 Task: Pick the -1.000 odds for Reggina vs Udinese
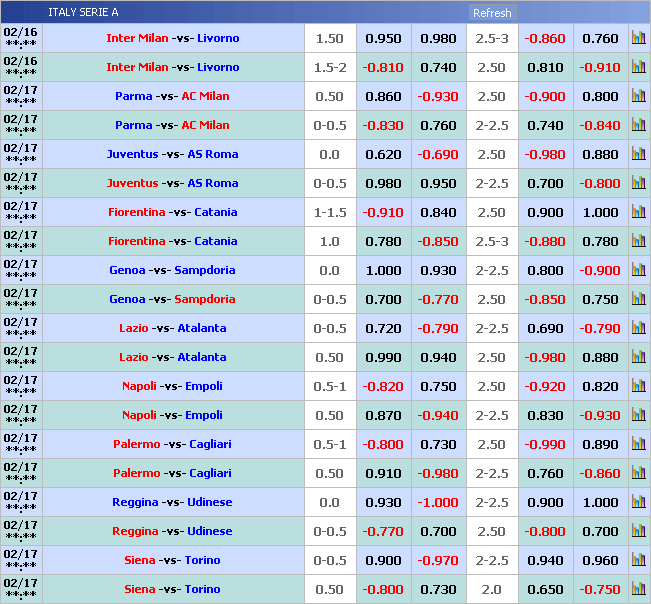coord(438,503)
